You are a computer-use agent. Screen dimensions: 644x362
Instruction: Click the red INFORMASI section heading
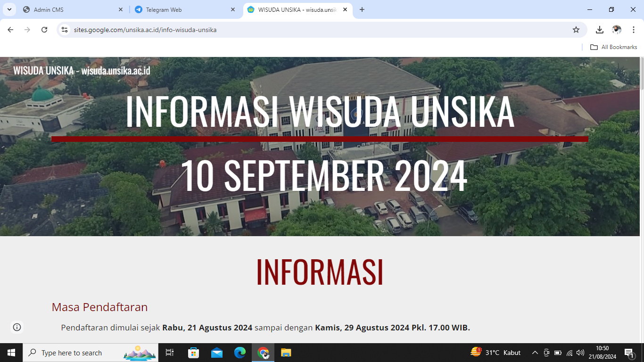pyautogui.click(x=320, y=272)
